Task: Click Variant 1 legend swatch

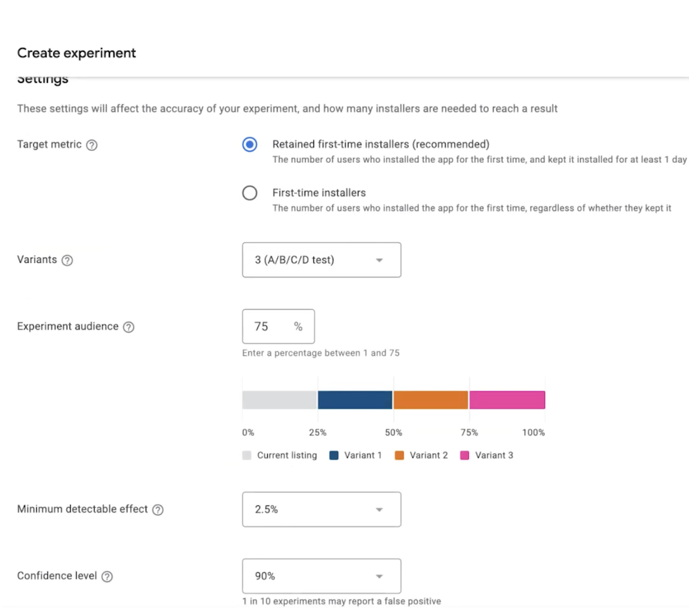Action: [x=334, y=456]
